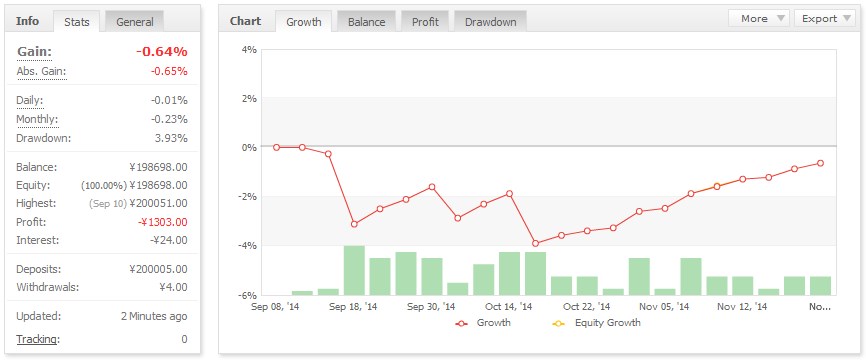Image resolution: width=866 pixels, height=360 pixels.
Task: Toggle the Growth legend marker
Action: click(x=462, y=324)
